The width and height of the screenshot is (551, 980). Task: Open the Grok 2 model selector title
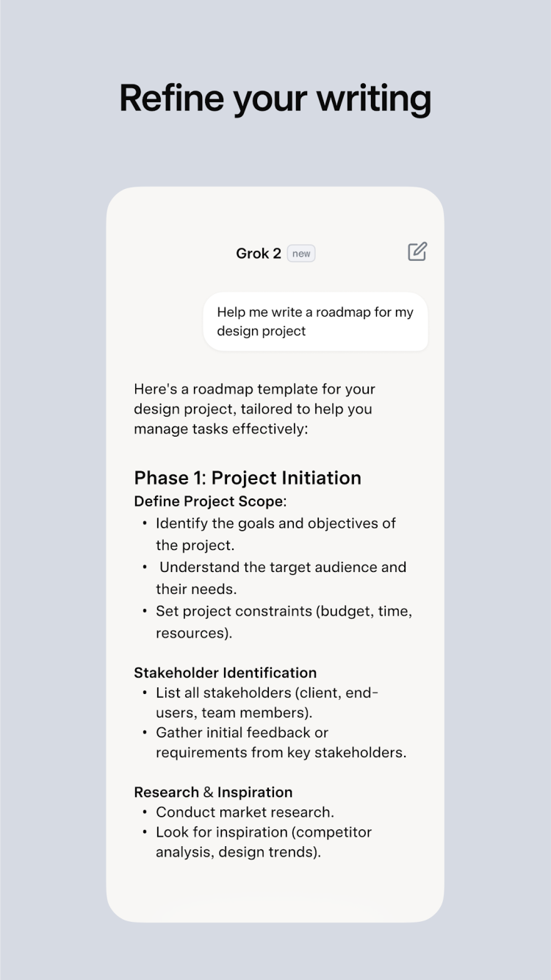pyautogui.click(x=258, y=254)
